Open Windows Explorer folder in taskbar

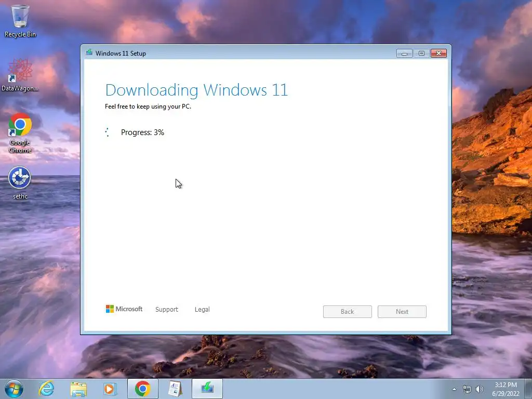click(78, 389)
